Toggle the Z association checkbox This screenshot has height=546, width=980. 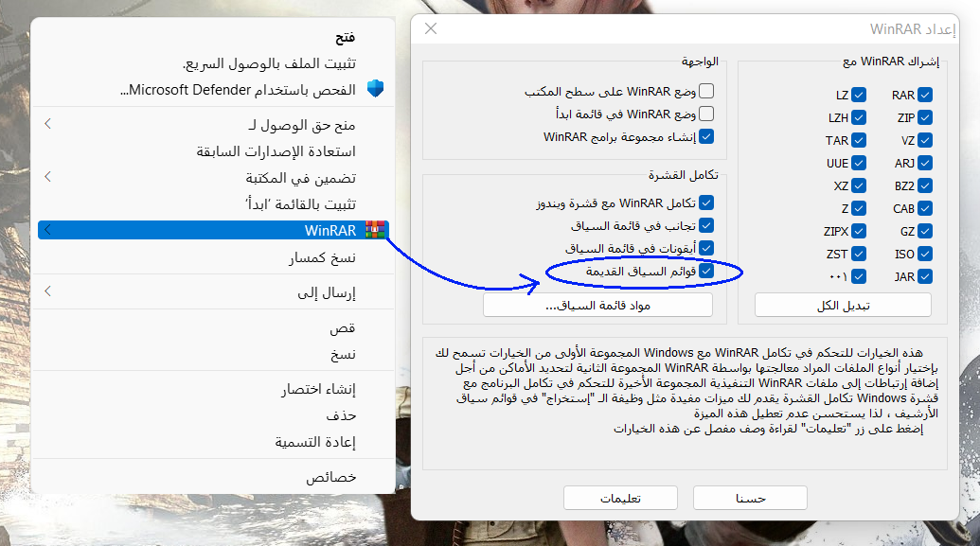[859, 209]
